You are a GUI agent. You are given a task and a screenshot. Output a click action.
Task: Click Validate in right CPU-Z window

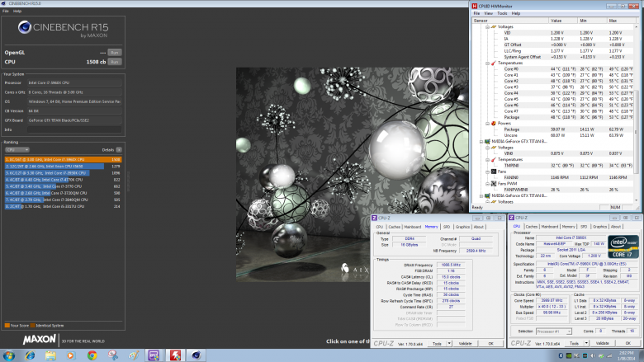603,343
